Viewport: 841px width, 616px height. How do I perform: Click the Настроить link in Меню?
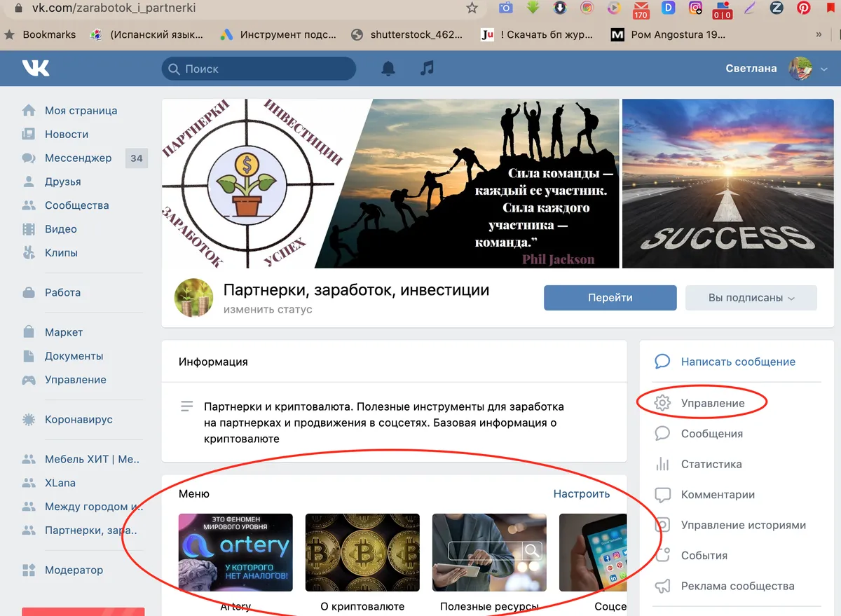click(x=582, y=493)
